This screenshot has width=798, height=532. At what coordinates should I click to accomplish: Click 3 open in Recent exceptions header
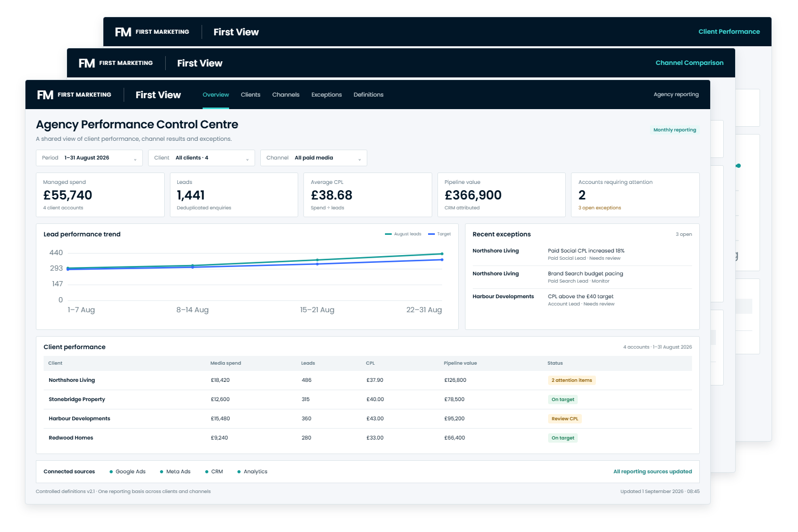pyautogui.click(x=684, y=234)
